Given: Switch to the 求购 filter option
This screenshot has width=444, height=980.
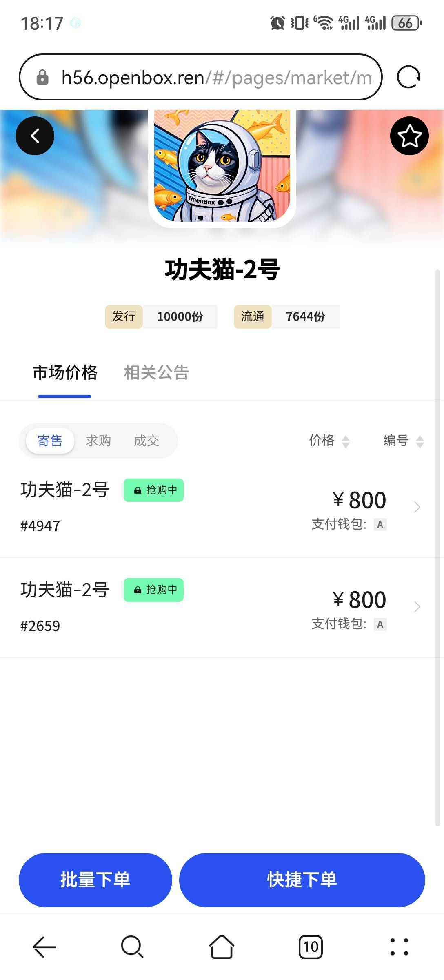Looking at the screenshot, I should (x=98, y=441).
